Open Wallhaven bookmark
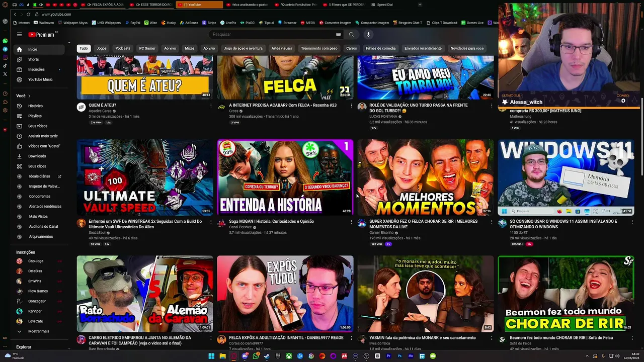The image size is (644, 362). coord(44,23)
